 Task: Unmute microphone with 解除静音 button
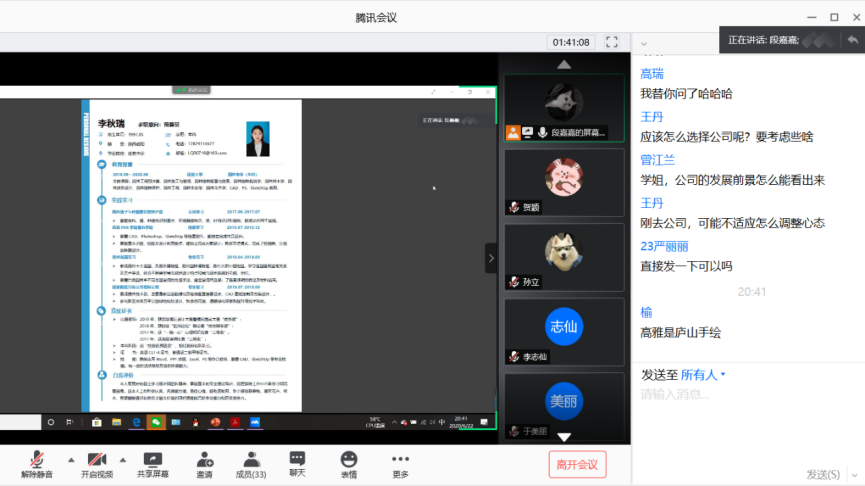point(37,464)
